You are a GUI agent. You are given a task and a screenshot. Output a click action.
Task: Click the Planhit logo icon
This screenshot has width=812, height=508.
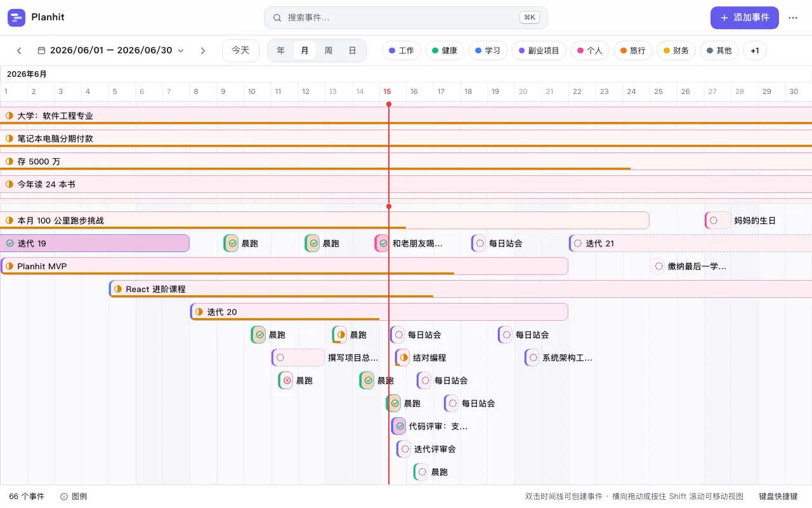coord(16,18)
